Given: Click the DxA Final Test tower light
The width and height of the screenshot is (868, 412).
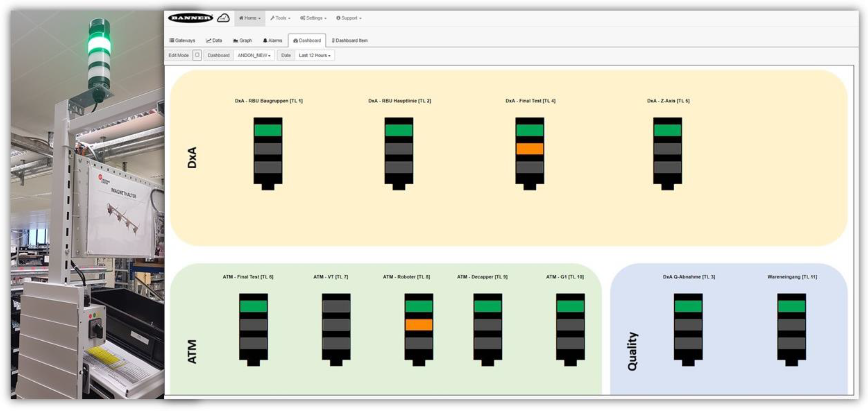Looking at the screenshot, I should 529,153.
